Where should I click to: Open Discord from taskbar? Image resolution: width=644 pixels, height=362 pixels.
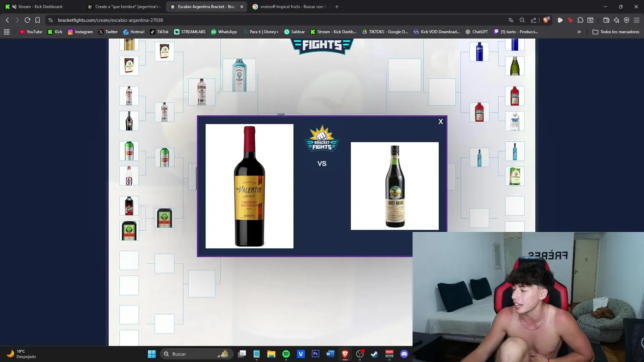click(404, 354)
